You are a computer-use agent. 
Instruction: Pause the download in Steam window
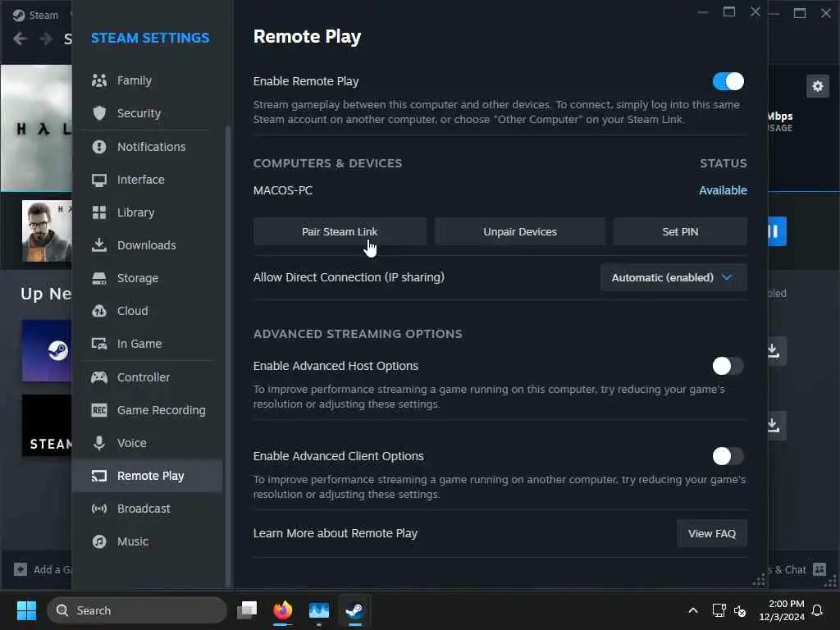pos(774,231)
